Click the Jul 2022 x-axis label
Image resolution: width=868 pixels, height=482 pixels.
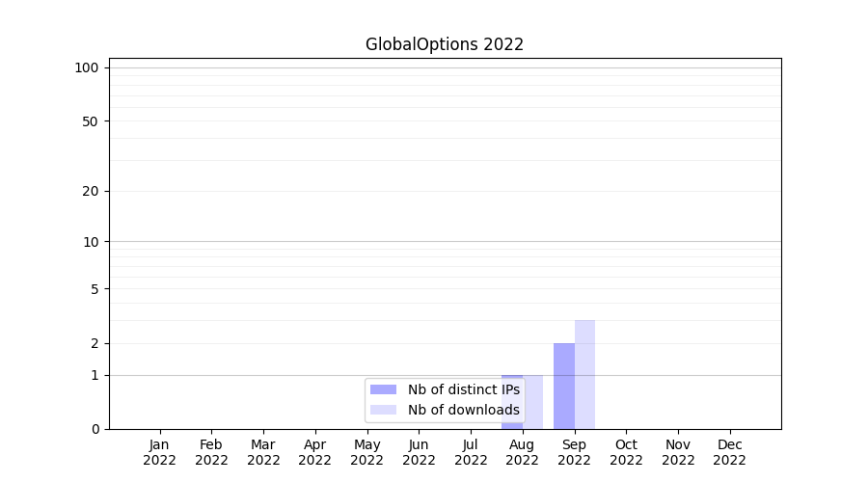click(x=471, y=452)
